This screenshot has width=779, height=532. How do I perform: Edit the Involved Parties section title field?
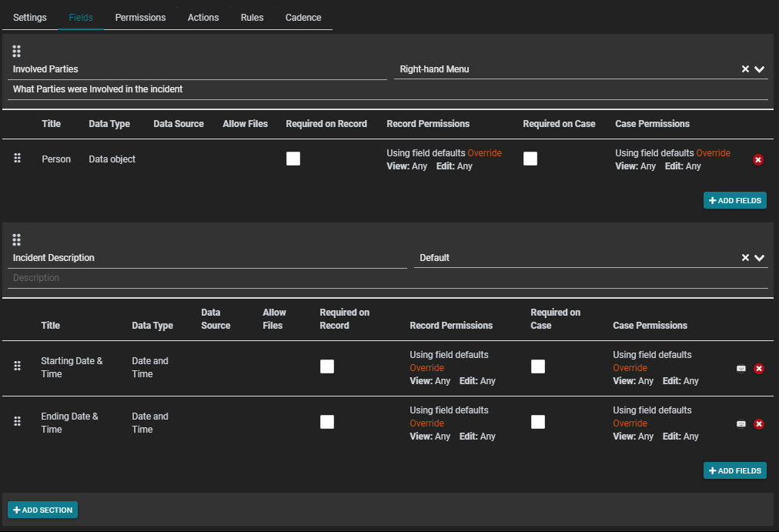pyautogui.click(x=197, y=69)
